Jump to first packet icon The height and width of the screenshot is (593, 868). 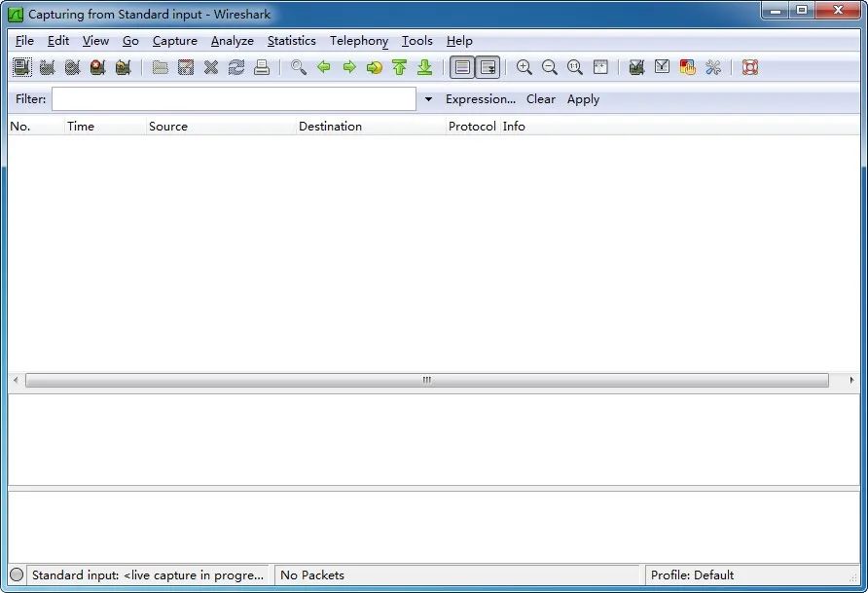click(x=400, y=67)
